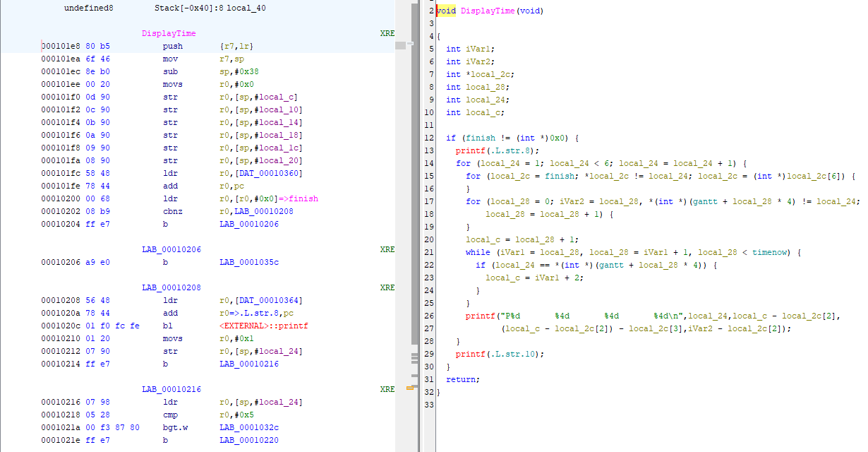Click the orange marker in decompiler margin
868x452 pixels.
point(409,388)
